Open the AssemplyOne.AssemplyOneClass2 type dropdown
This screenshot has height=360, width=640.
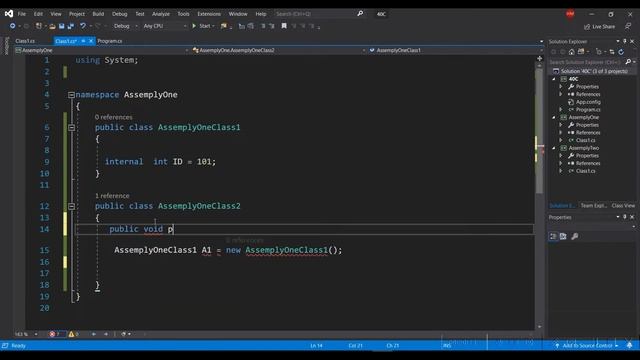point(279,50)
